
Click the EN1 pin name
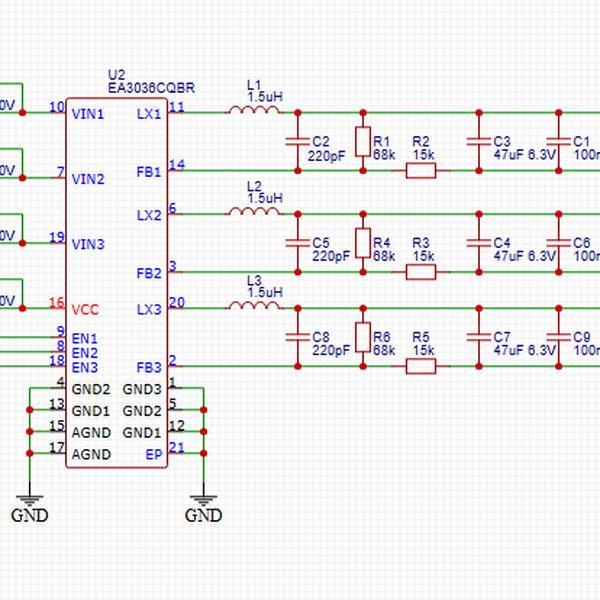[85, 339]
